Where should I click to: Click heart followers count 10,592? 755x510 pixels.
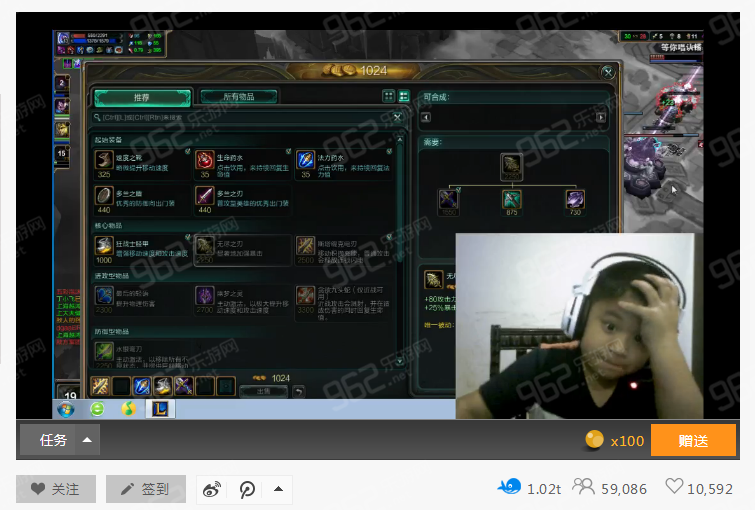(699, 488)
